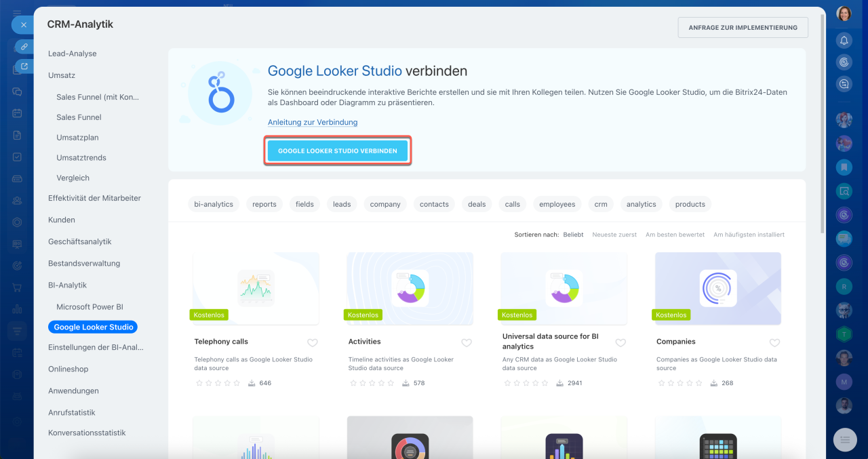Screen dimensions: 868x459
Task: Open Companies app thumbnail
Action: pos(718,289)
